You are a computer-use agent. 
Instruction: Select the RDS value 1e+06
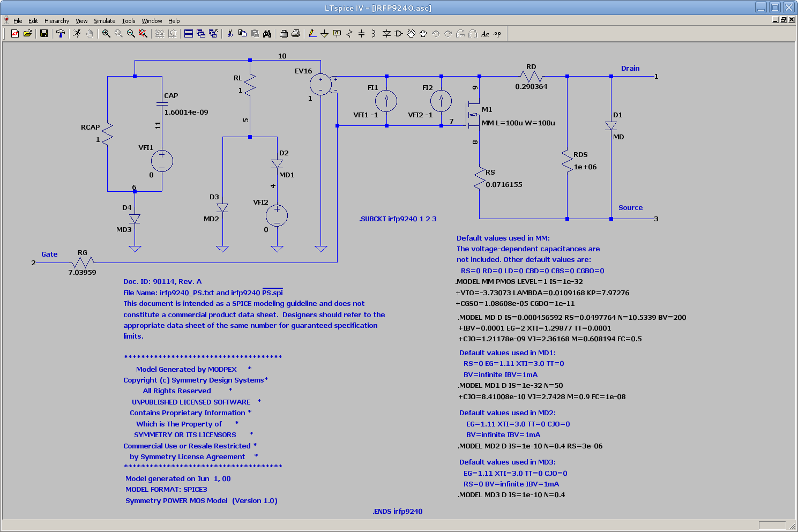coord(585,167)
